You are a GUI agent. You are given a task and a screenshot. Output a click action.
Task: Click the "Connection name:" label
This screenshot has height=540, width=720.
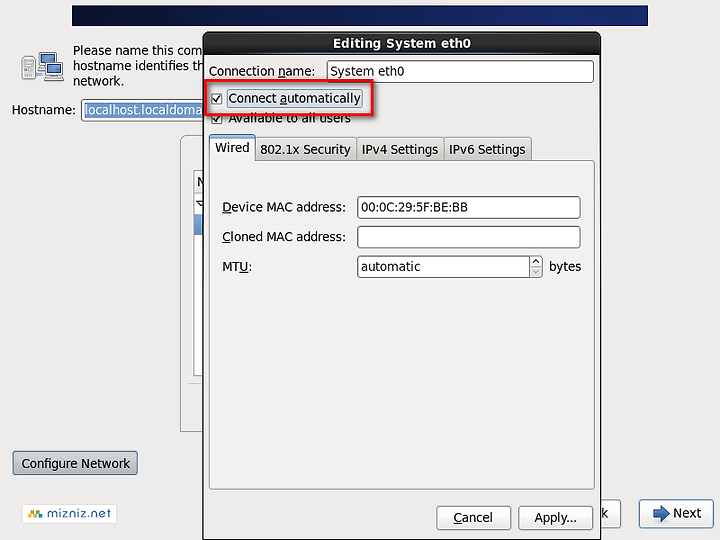[262, 72]
